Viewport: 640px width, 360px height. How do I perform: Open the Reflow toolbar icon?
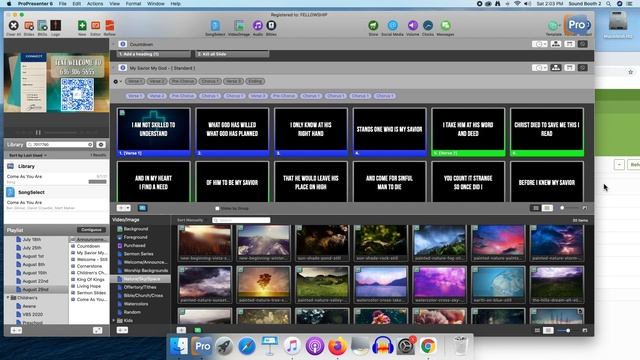(109, 26)
